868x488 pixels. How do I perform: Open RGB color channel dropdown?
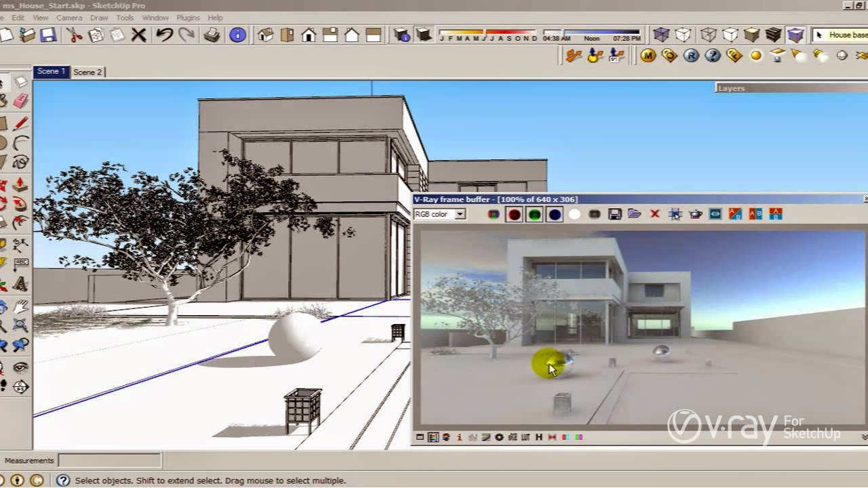[460, 214]
